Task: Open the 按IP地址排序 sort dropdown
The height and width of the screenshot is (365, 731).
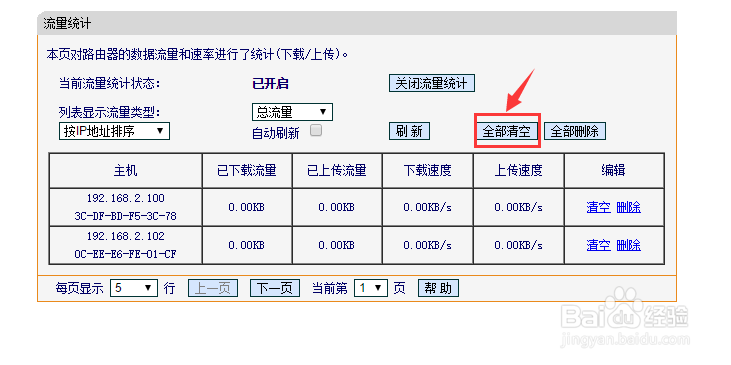Action: pos(114,131)
